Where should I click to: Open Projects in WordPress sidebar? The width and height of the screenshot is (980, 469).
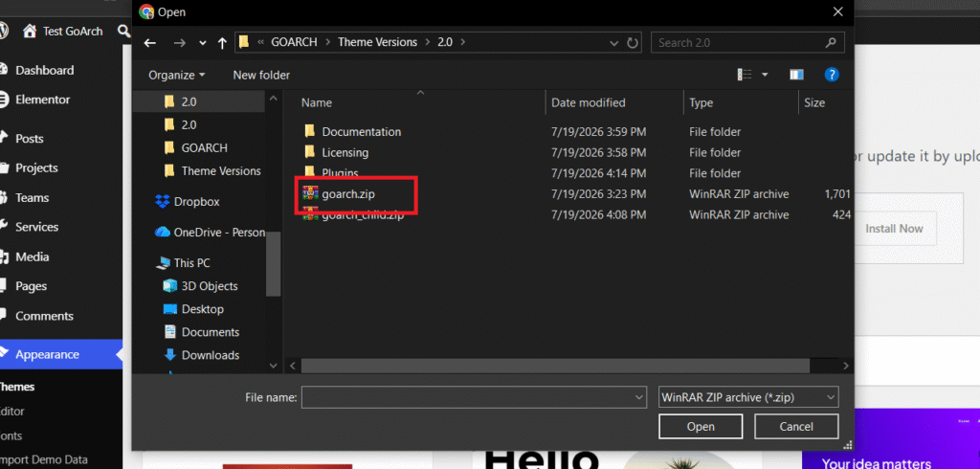point(36,167)
